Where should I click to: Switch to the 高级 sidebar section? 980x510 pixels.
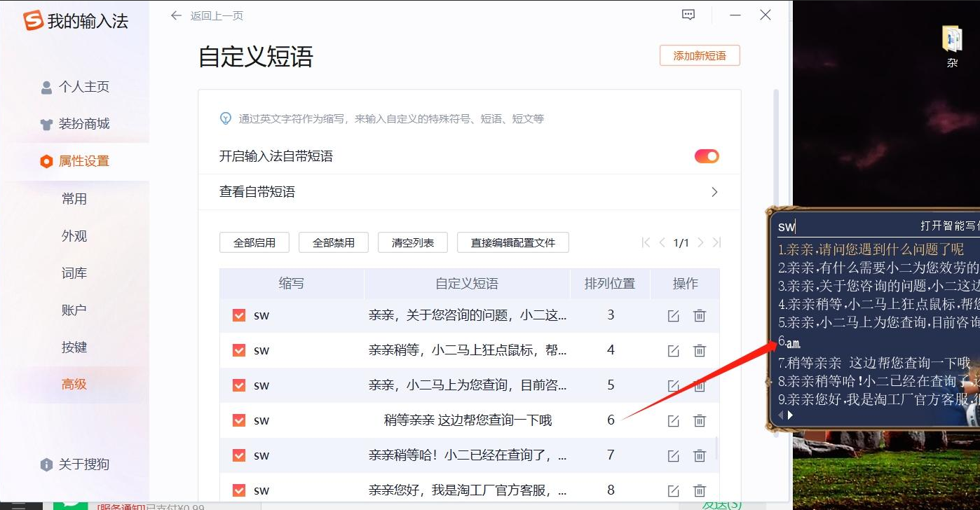tap(74, 384)
